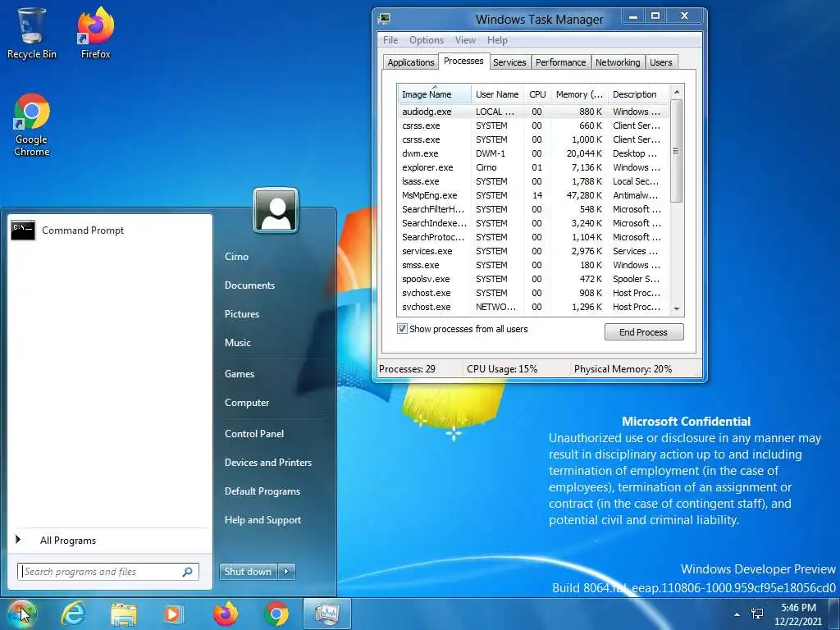Open the View menu in Task Manager
The image size is (840, 630).
click(465, 40)
